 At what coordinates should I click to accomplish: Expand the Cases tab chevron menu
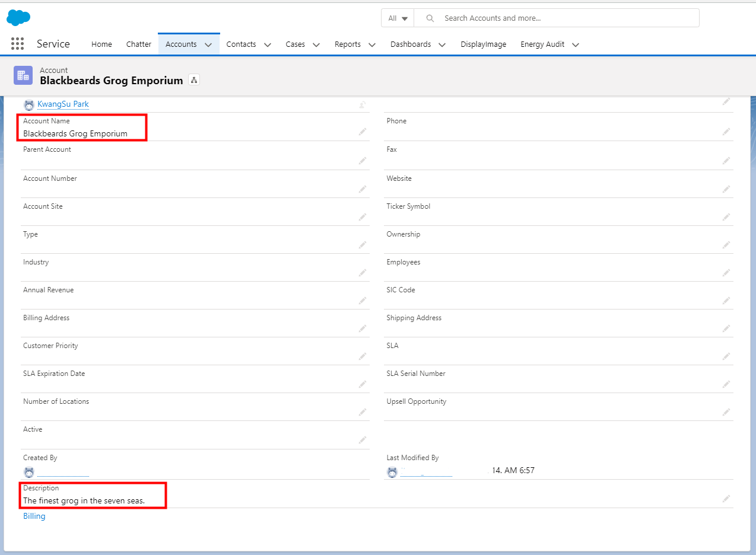[x=316, y=44]
